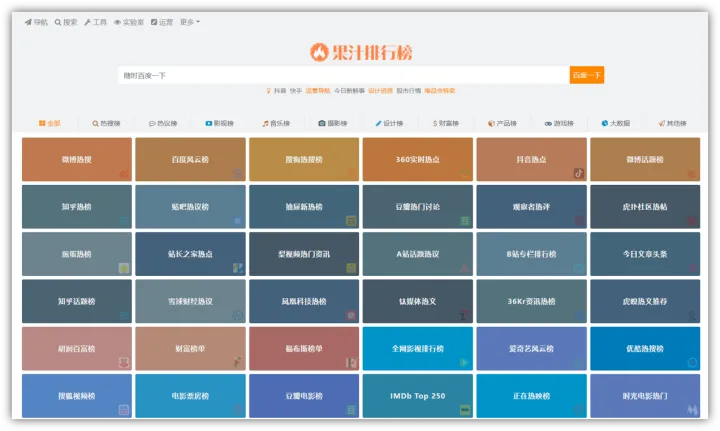Open the 胡润百富榜 card
The height and width of the screenshot is (431, 720).
click(77, 348)
